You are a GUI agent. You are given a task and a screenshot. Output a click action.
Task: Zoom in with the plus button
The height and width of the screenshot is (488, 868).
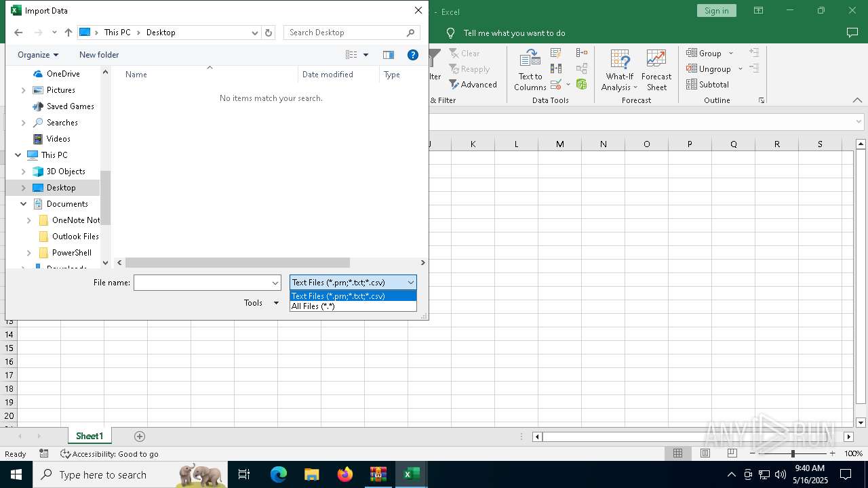(832, 453)
